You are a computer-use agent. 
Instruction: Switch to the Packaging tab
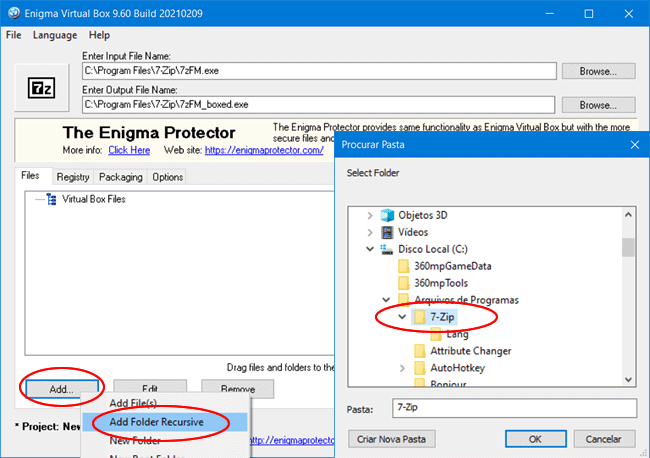(x=120, y=177)
